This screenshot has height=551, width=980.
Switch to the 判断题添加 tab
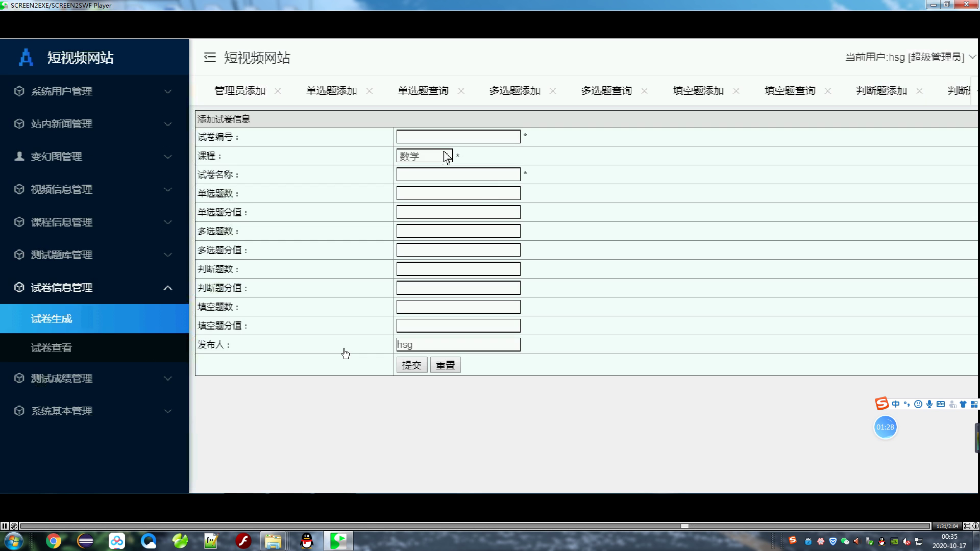[881, 91]
